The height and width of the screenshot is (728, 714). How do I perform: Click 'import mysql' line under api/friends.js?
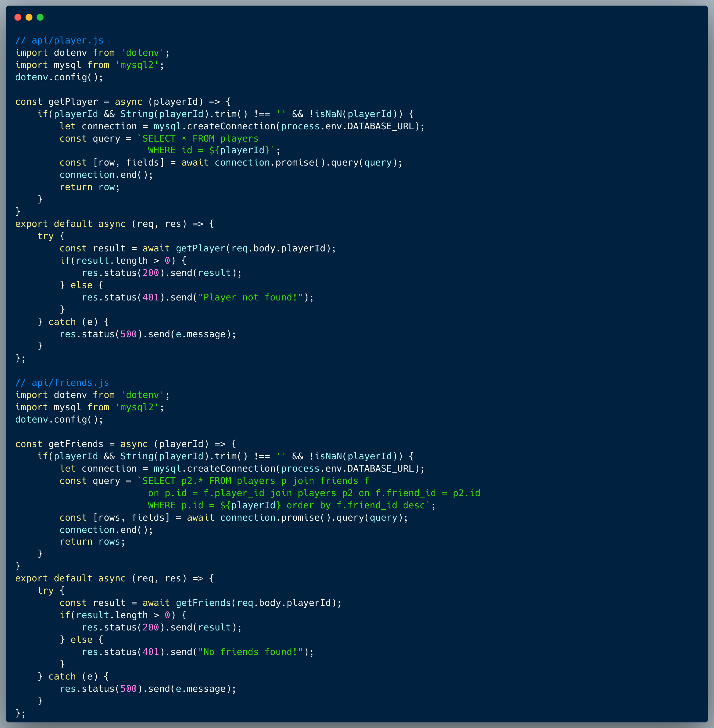pos(90,407)
